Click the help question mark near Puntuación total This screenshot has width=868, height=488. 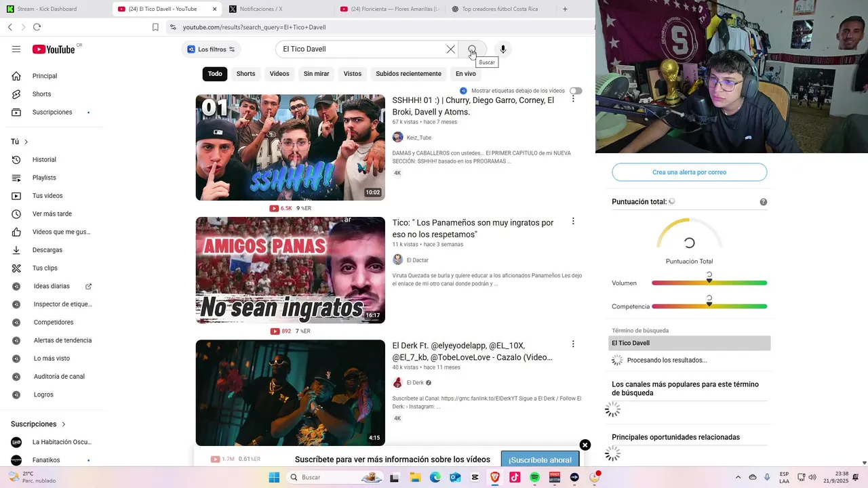pos(764,202)
